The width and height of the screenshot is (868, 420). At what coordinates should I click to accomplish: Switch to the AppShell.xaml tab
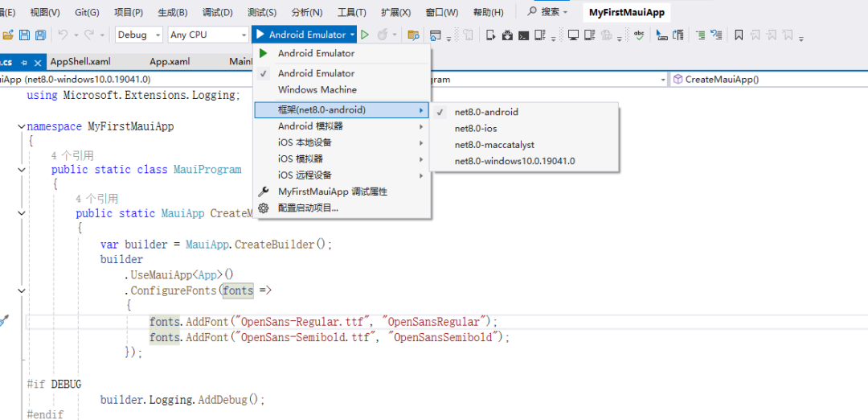click(x=80, y=61)
